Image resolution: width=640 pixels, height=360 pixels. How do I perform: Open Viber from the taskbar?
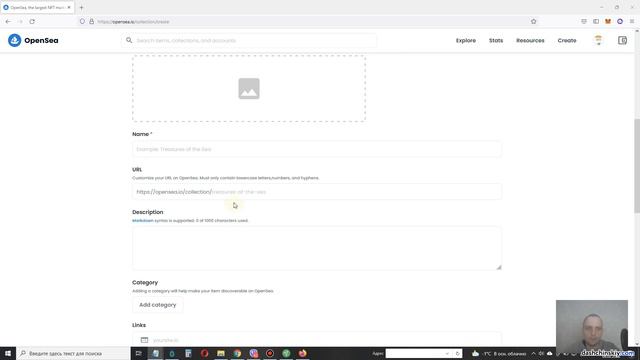click(x=253, y=353)
